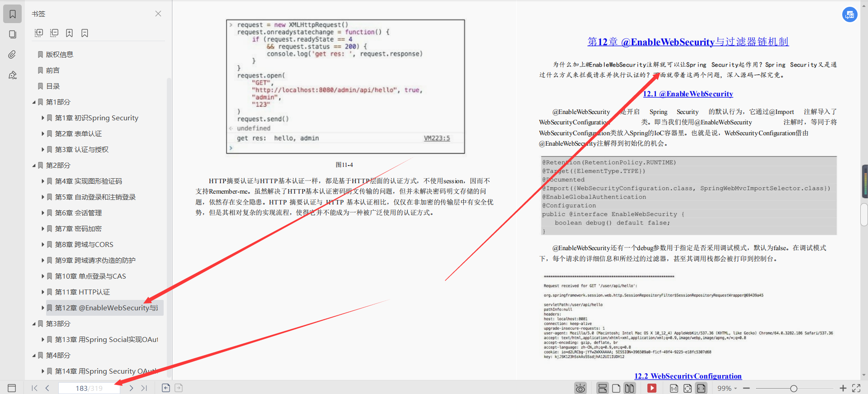868x394 pixels.
Task: Open the signature stamp sidebar icon
Action: point(13,75)
